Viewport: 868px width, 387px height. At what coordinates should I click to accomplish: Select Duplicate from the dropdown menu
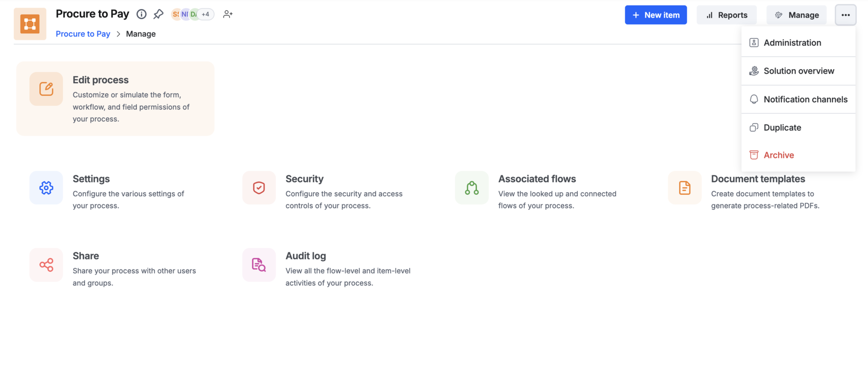click(782, 128)
